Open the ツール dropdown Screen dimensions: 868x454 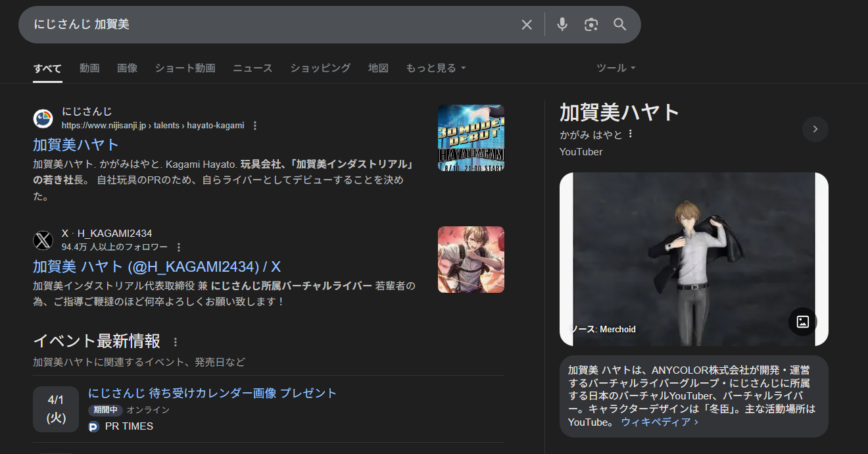pos(616,68)
